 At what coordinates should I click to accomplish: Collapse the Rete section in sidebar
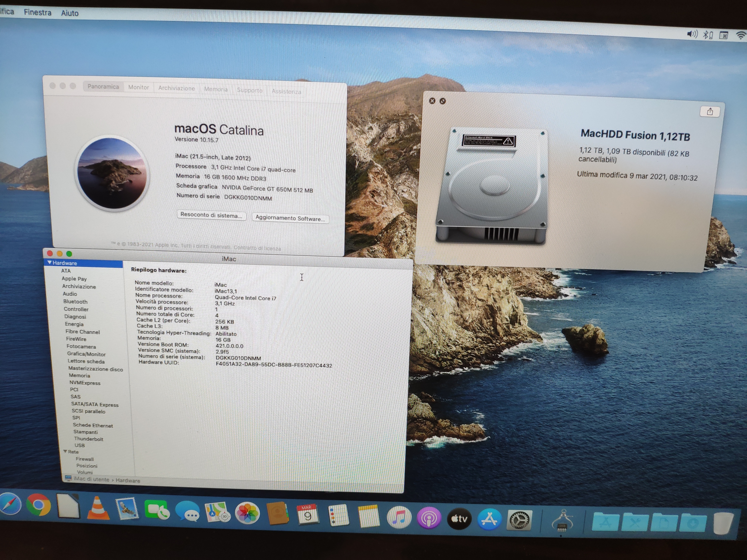[x=65, y=451]
